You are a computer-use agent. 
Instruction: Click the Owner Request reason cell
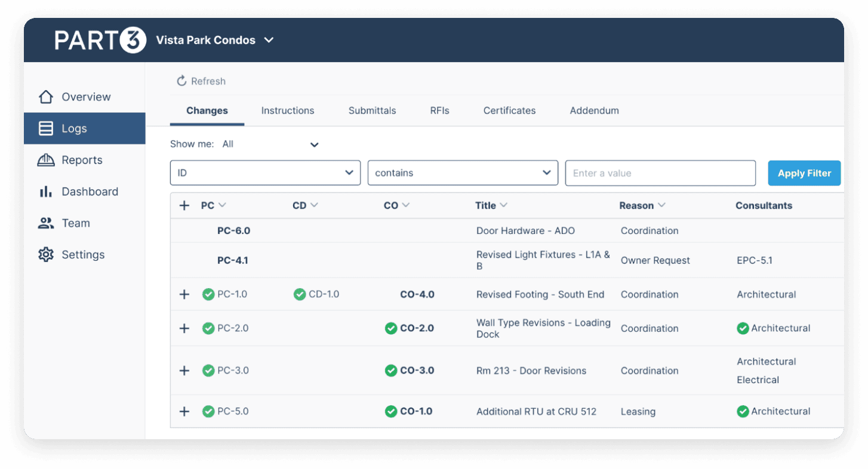pos(655,260)
